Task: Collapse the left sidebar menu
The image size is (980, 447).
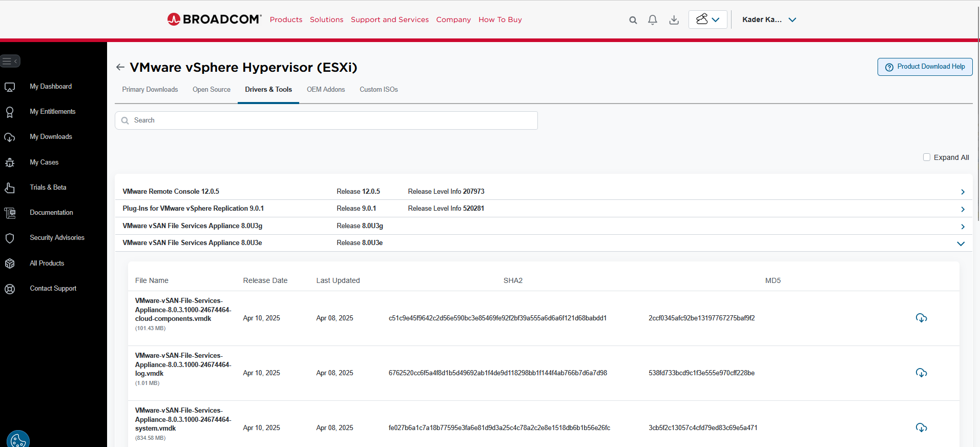Action: tap(10, 61)
